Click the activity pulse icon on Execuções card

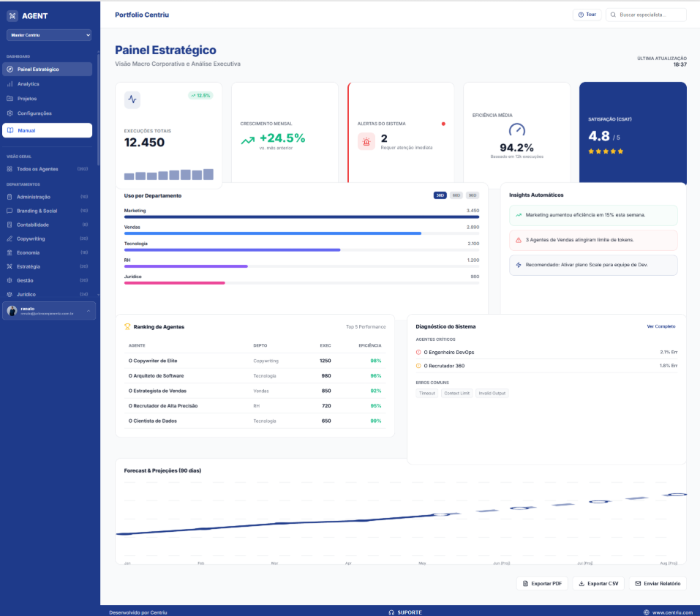click(x=132, y=99)
